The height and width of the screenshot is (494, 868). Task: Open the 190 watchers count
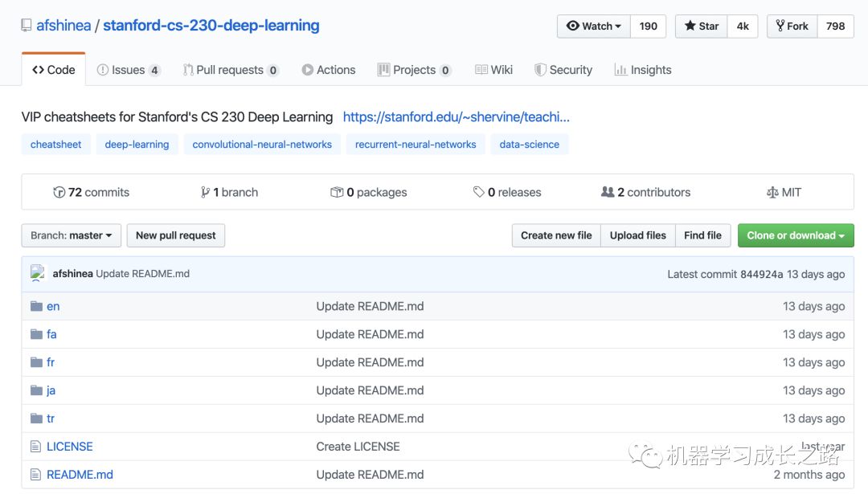click(649, 26)
